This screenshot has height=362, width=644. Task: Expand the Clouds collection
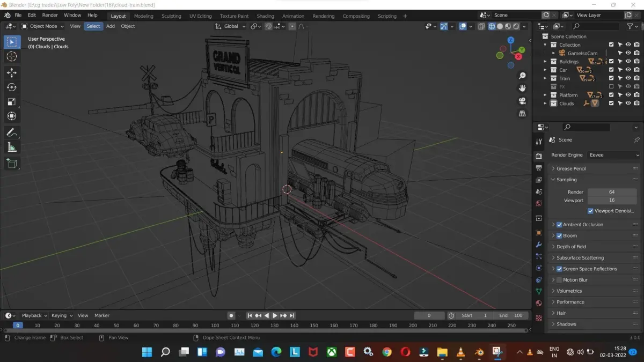545,104
